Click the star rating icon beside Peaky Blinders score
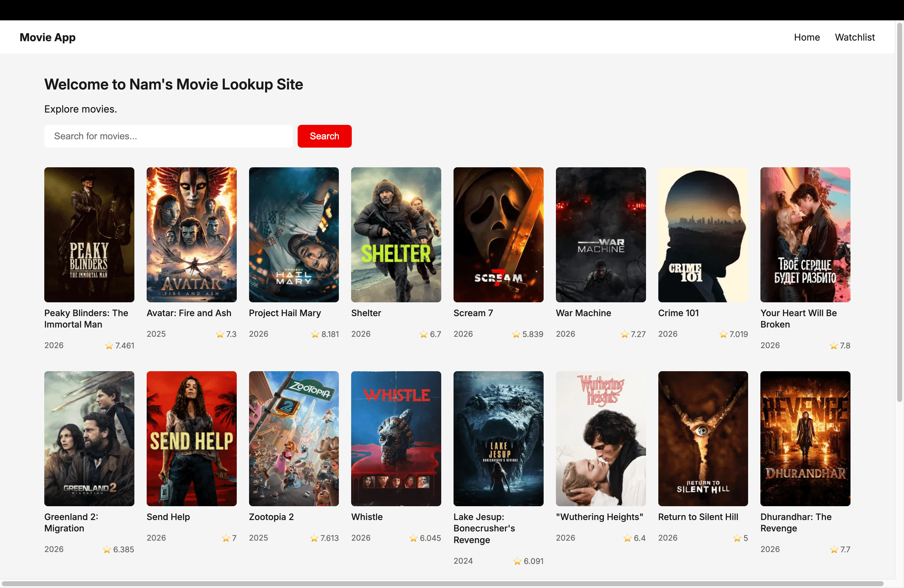The image size is (904, 588). pyautogui.click(x=109, y=345)
